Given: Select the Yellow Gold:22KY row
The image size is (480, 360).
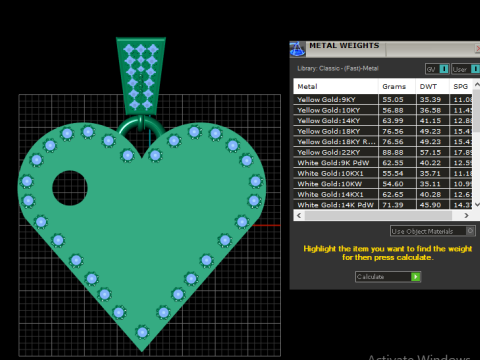Looking at the screenshot, I should (x=383, y=152).
